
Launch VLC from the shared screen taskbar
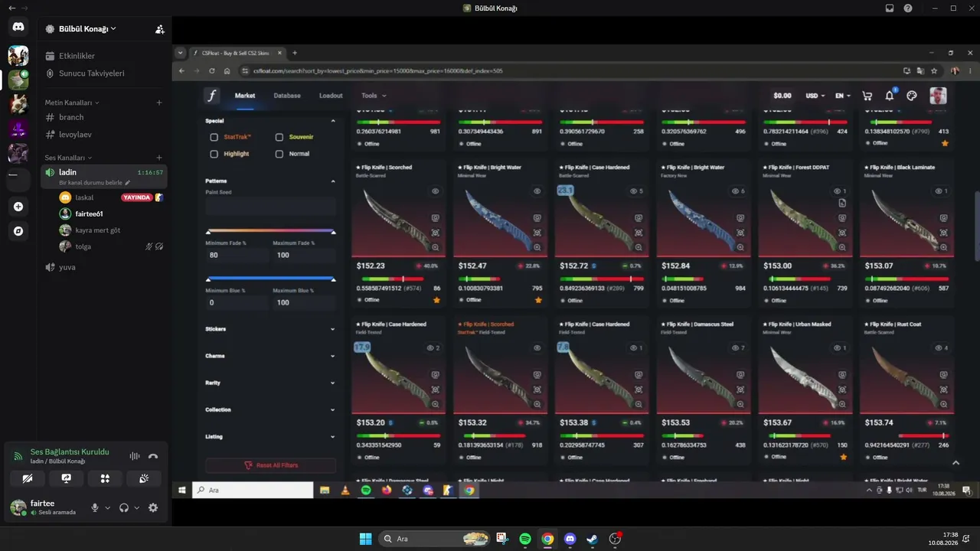(x=345, y=490)
